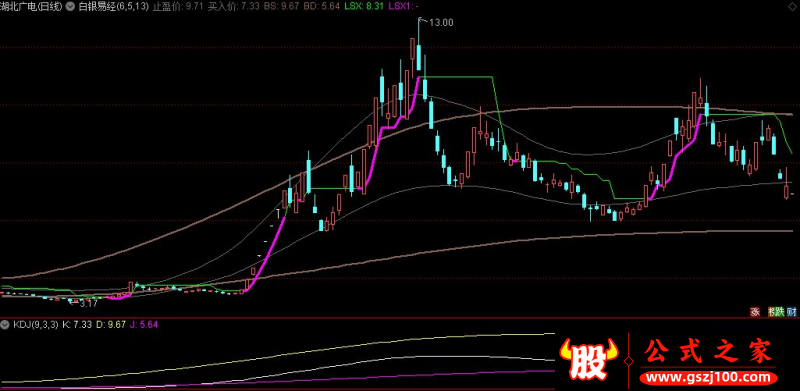Click the orange marker icon beside 跌
Screen dimensions: 800x391
coord(771,311)
